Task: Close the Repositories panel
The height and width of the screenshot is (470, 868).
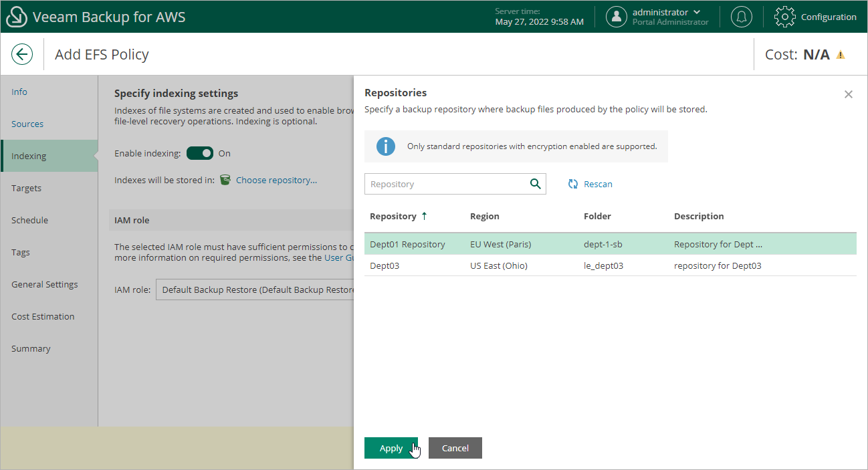Action: point(849,94)
